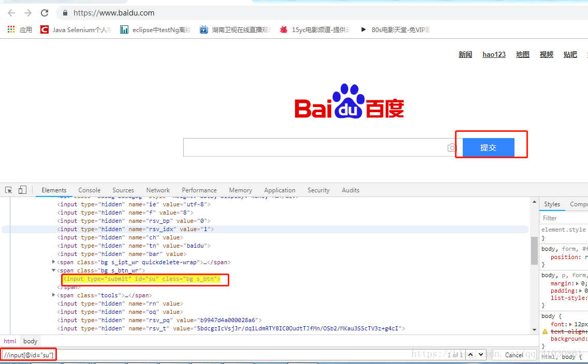This screenshot has height=364, width=588.
Task: Cancel the DevTools element search
Action: 514,355
